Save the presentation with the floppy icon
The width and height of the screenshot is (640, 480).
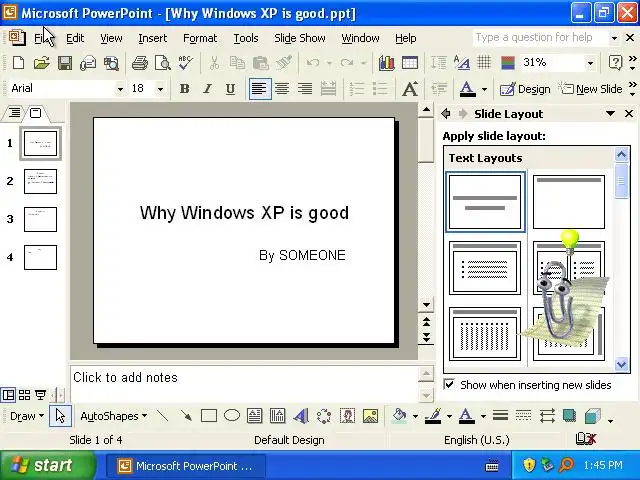point(65,63)
